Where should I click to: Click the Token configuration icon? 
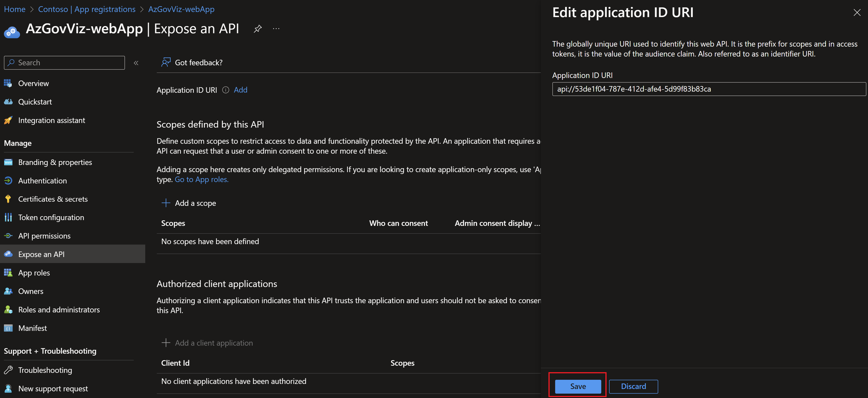9,217
